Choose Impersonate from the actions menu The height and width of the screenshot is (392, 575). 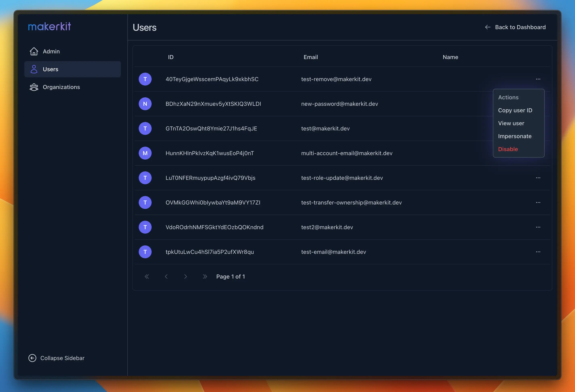pos(515,136)
